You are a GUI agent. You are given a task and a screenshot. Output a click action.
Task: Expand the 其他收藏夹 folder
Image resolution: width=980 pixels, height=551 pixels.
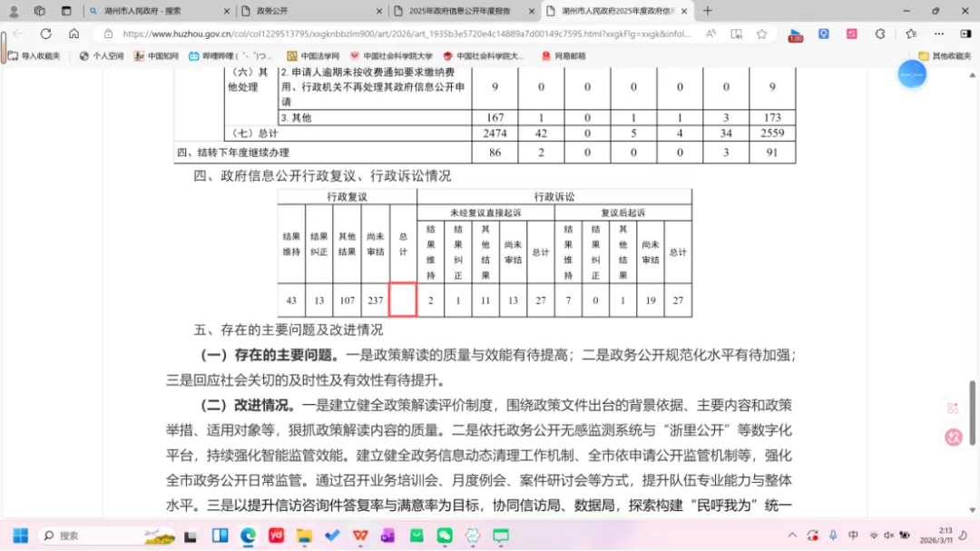coord(945,55)
